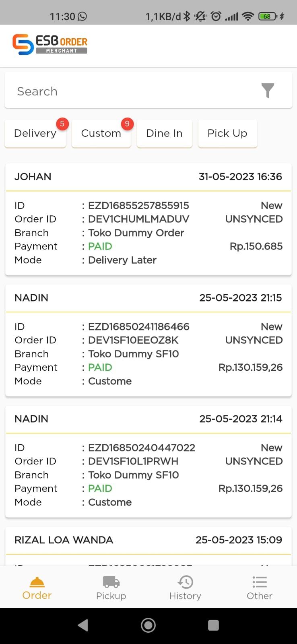The width and height of the screenshot is (297, 644).
Task: Tap the ESB Order Merchant logo
Action: pyautogui.click(x=50, y=44)
